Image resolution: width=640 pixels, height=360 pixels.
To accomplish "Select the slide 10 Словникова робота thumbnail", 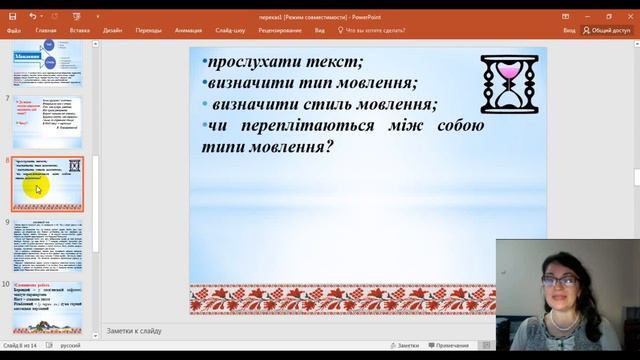I will (47, 308).
